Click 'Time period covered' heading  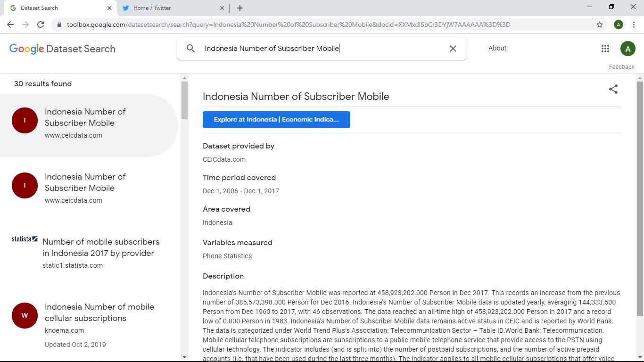pos(239,178)
